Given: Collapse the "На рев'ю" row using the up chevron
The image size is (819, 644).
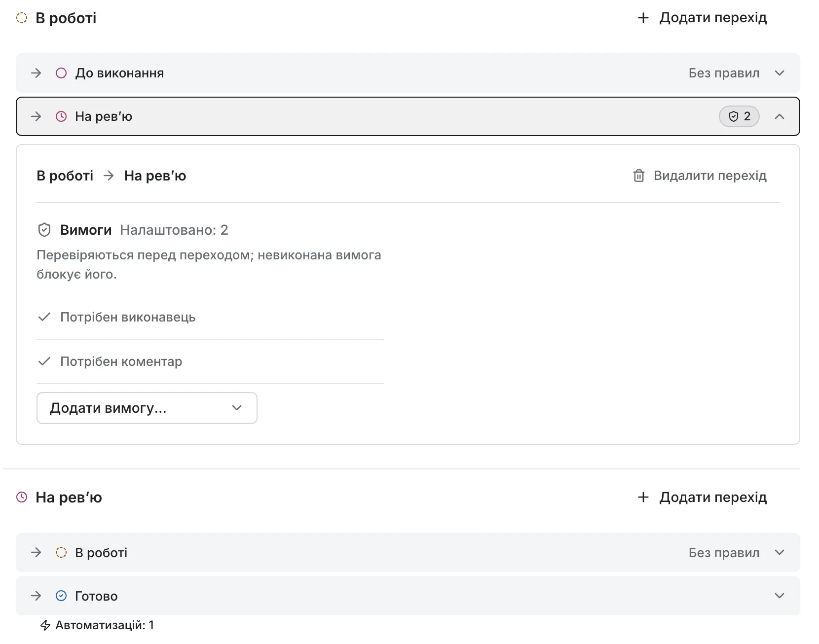Looking at the screenshot, I should [x=780, y=116].
